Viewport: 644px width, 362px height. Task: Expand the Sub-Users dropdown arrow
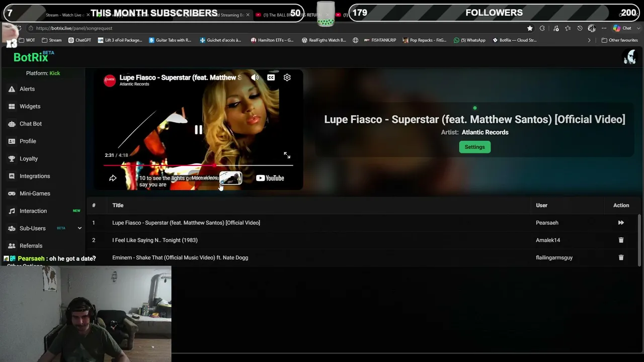point(79,228)
